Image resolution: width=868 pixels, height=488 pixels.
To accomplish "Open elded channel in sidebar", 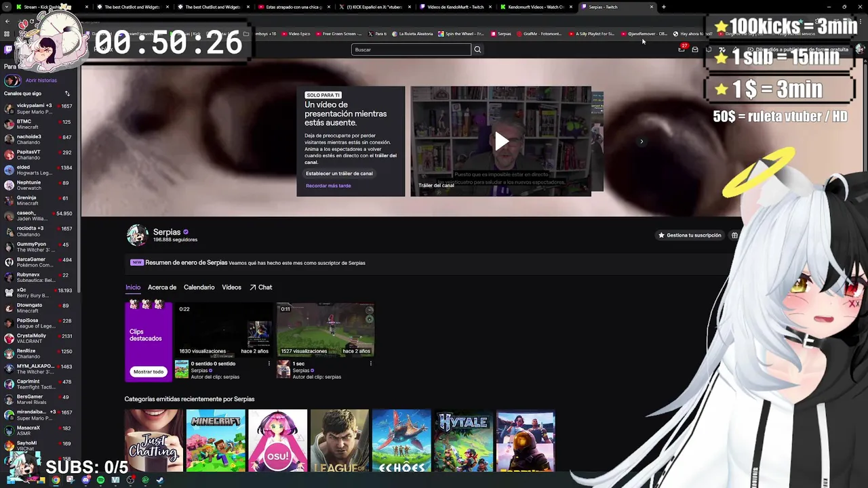I will click(39, 169).
